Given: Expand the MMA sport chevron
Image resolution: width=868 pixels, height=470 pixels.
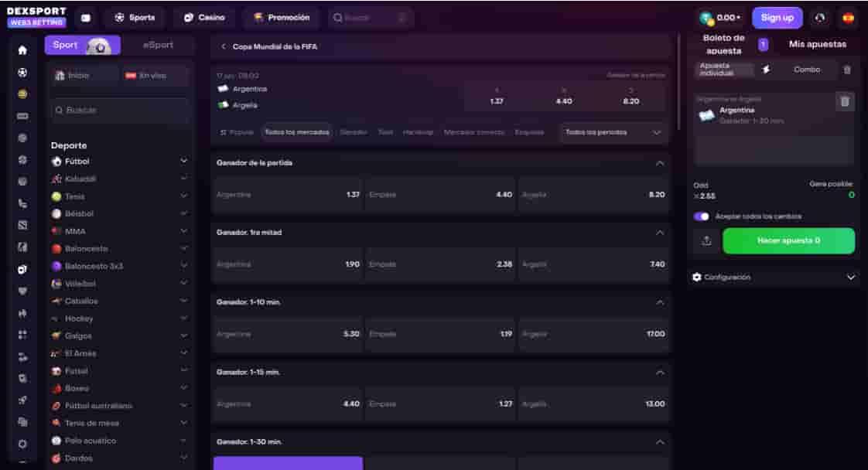Looking at the screenshot, I should 184,230.
